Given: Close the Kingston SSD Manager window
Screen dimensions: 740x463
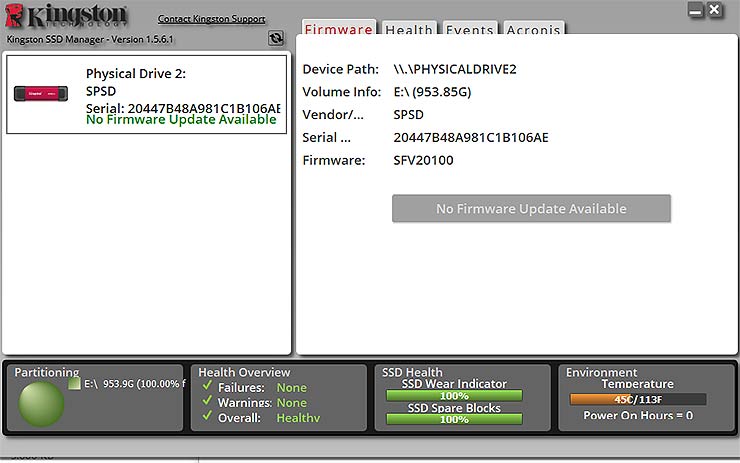Looking at the screenshot, I should (715, 10).
